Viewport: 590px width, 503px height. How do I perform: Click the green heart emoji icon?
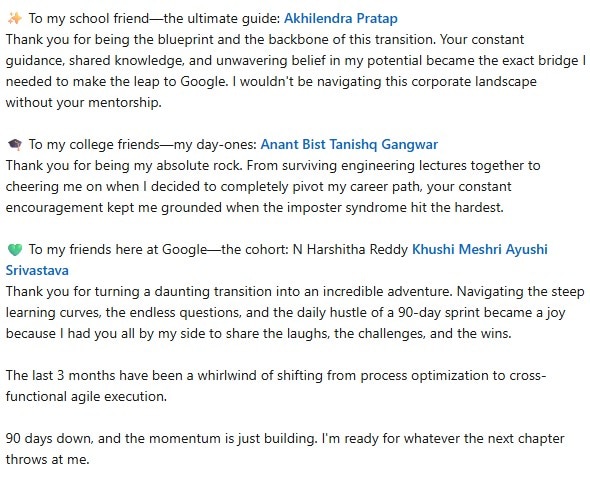pos(15,249)
